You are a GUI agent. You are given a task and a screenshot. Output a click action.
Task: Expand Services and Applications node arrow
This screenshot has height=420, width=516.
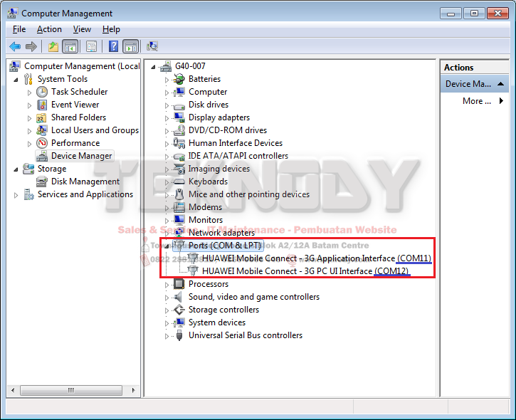16,195
